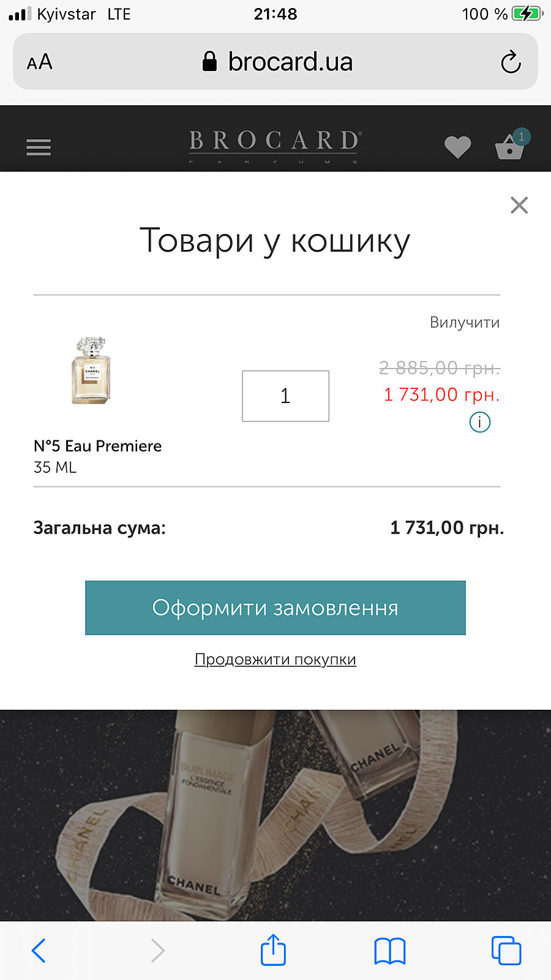Click the Brocard Parfums logo
551x980 pixels.
click(275, 145)
